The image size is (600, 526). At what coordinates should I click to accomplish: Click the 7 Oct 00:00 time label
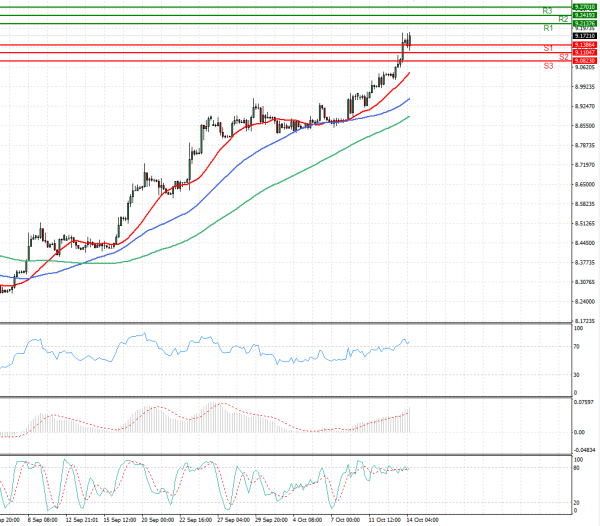pos(345,520)
